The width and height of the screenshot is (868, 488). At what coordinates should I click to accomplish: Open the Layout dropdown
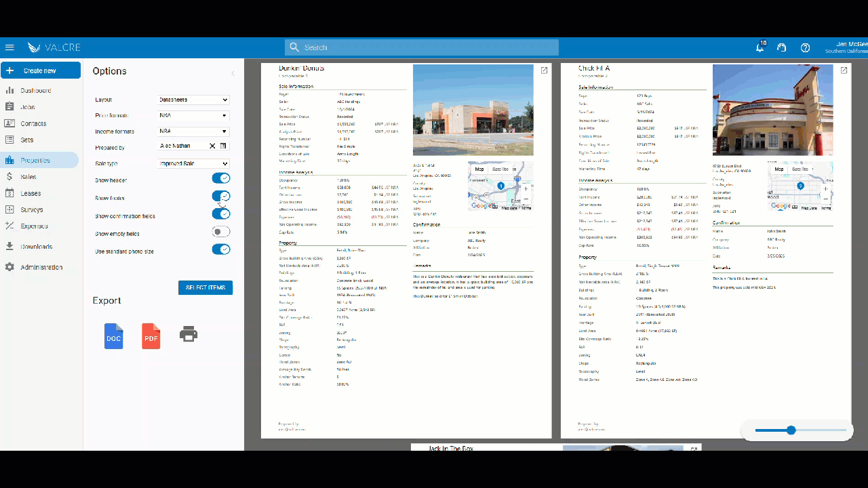[194, 100]
